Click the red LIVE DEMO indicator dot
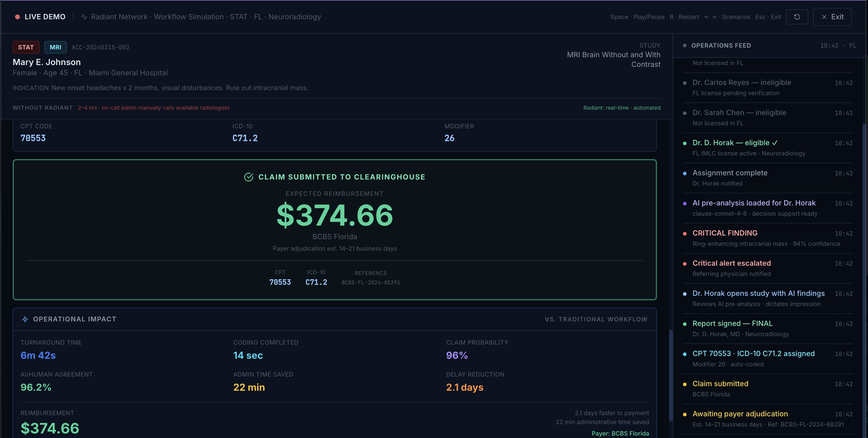 pos(17,17)
